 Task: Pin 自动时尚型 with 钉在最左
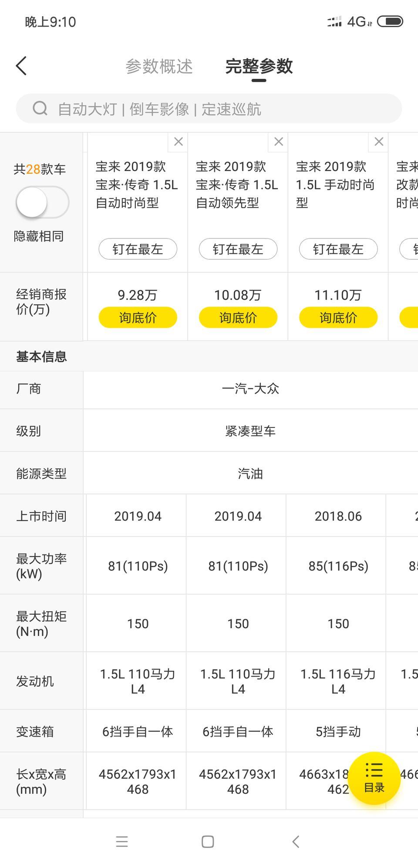pos(138,249)
